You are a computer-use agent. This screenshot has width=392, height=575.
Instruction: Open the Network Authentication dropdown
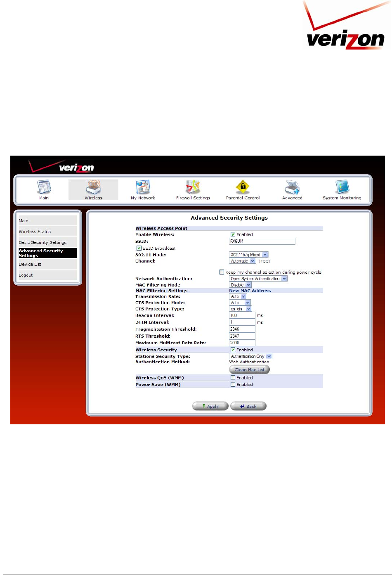click(258, 279)
